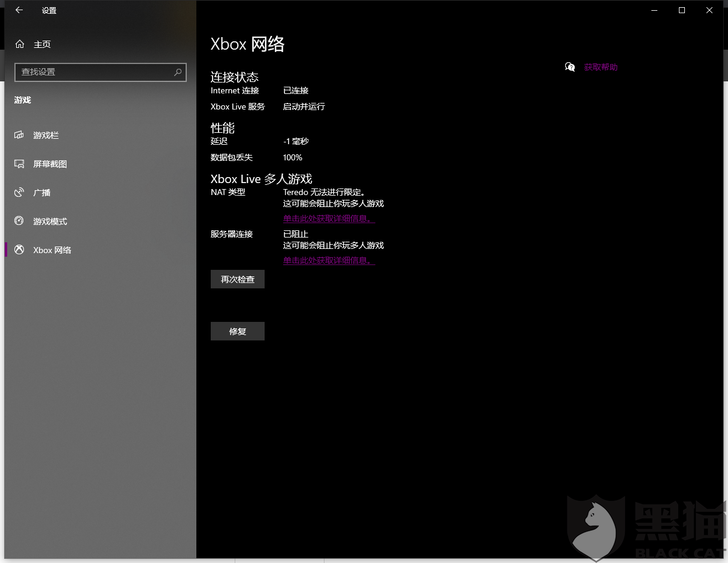Viewport: 728px width, 563px height.
Task: Click the 'Xbox 网络' page title
Action: pos(248,44)
